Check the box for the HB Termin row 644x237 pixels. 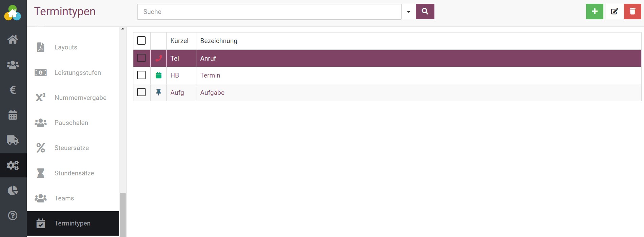tap(141, 75)
